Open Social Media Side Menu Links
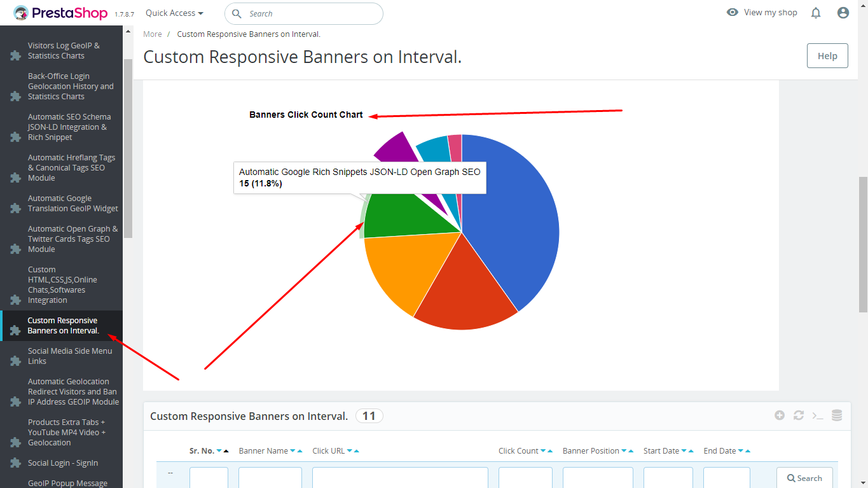The width and height of the screenshot is (868, 488). tap(70, 356)
